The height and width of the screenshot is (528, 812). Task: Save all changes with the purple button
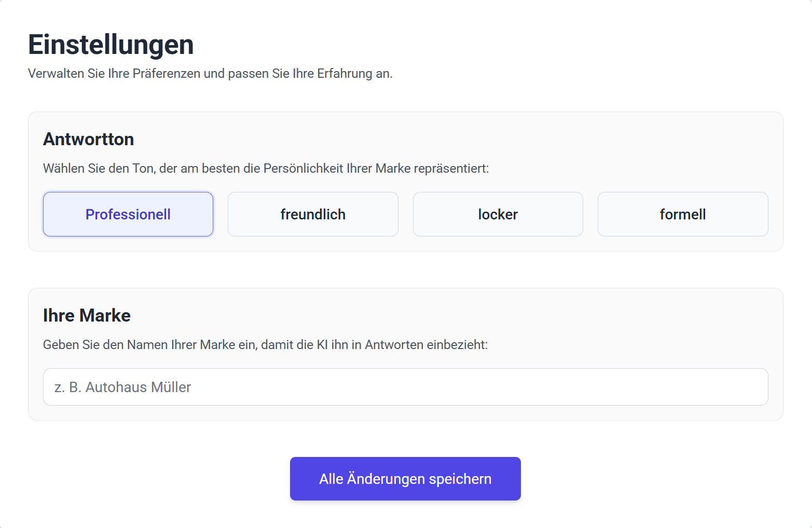click(x=405, y=479)
